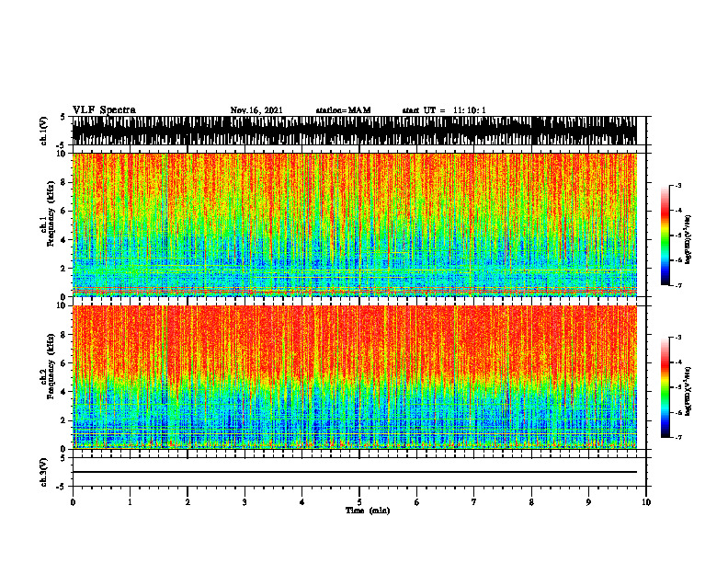Click the ch.1 spectrogram color bar
The image size is (728, 563).
(665, 236)
